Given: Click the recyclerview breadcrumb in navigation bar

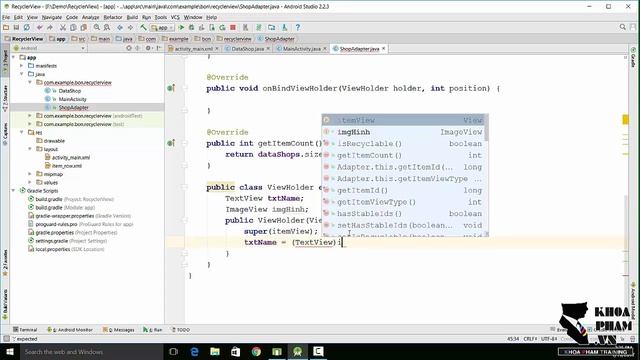Looking at the screenshot, I should coord(234,39).
